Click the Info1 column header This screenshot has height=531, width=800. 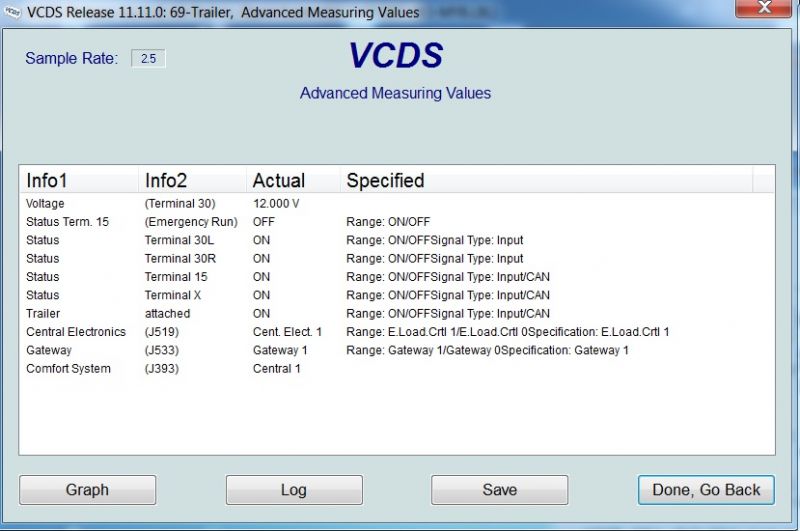pyautogui.click(x=78, y=181)
